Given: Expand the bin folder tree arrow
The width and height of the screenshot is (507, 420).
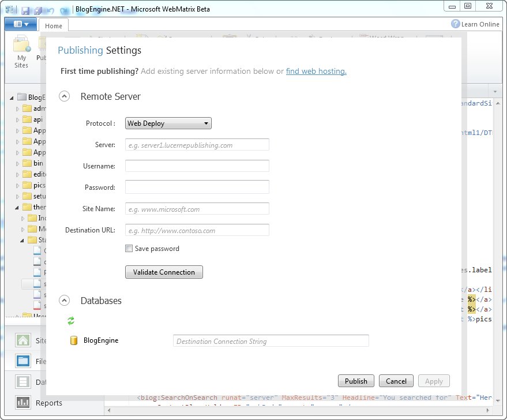Looking at the screenshot, I should click(17, 164).
